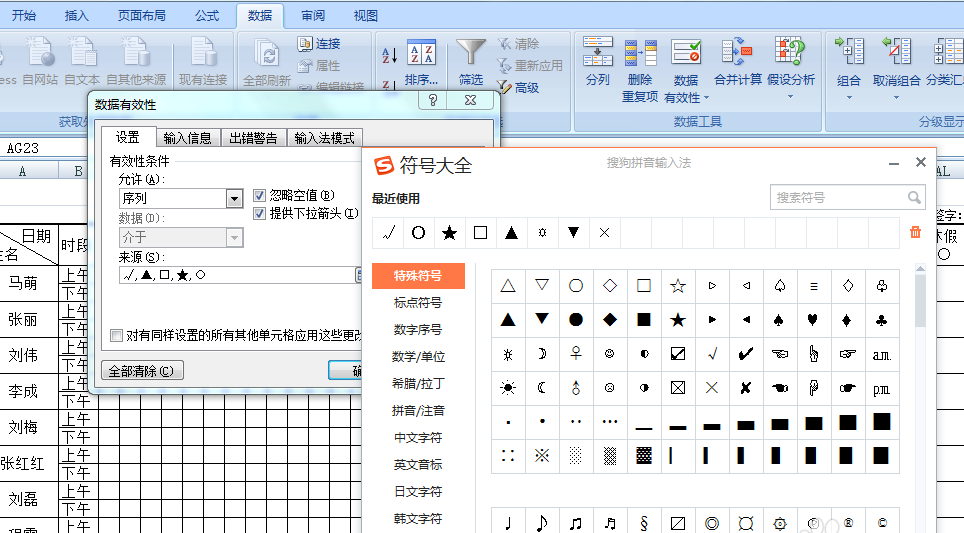964x533 pixels.
Task: Insert the hollow triangle △ symbol
Action: (x=508, y=285)
